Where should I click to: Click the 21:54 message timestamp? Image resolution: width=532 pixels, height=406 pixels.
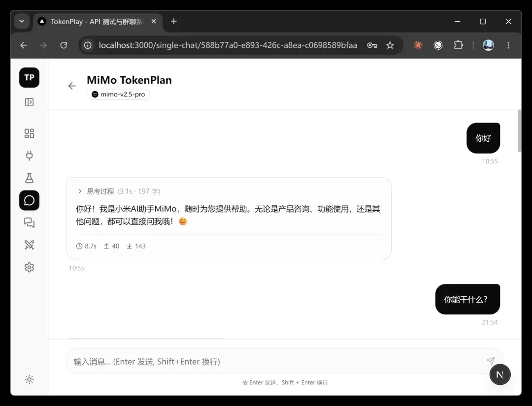pos(490,322)
